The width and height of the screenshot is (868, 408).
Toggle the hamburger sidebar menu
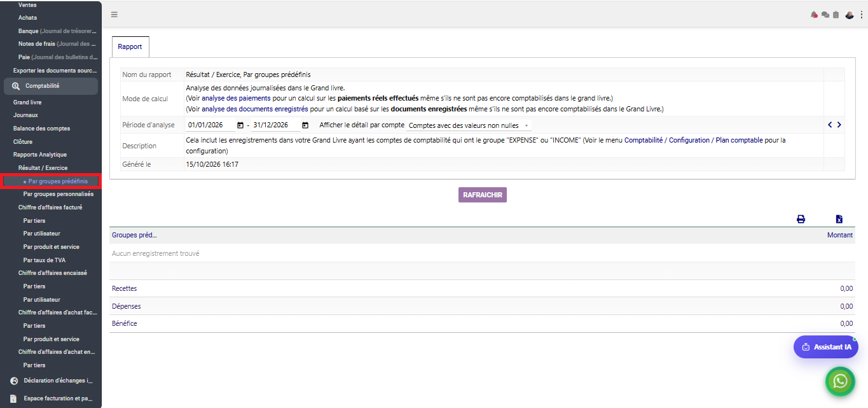click(x=114, y=15)
